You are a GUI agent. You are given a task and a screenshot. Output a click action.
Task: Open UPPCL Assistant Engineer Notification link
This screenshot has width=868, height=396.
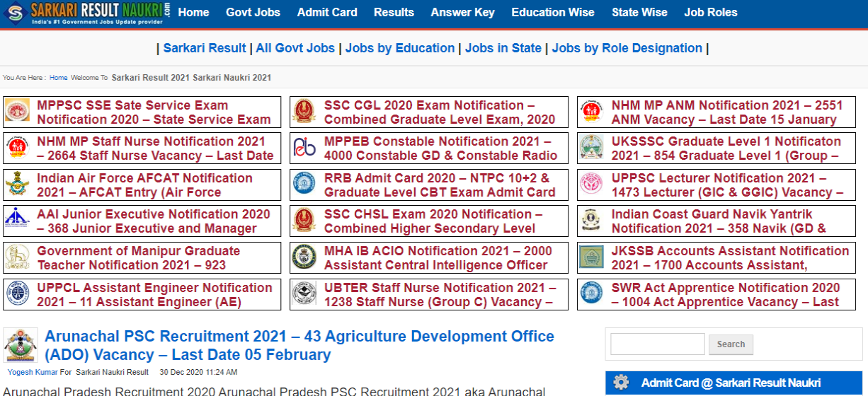point(154,295)
